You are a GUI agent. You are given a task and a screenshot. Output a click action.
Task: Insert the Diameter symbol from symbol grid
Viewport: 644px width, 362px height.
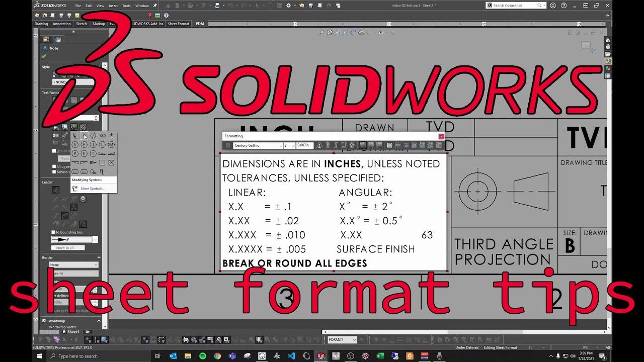click(x=93, y=135)
